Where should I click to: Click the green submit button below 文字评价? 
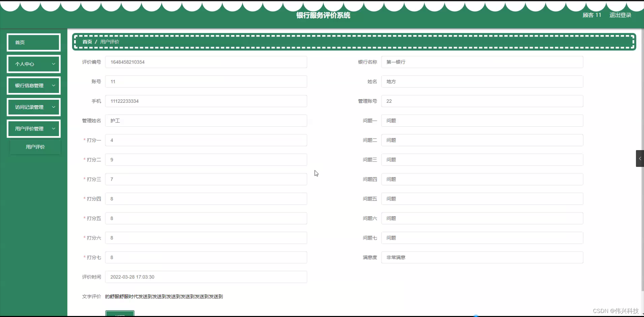(x=119, y=314)
